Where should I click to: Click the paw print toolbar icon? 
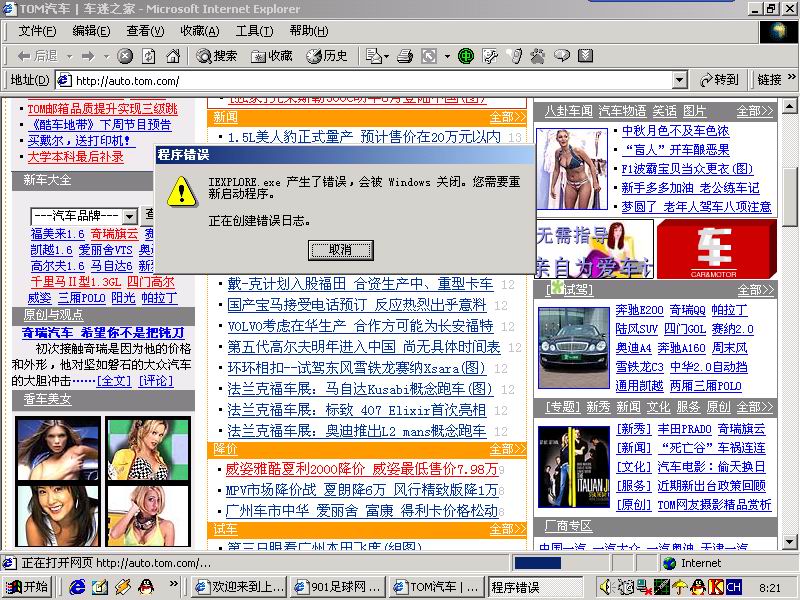[538, 56]
